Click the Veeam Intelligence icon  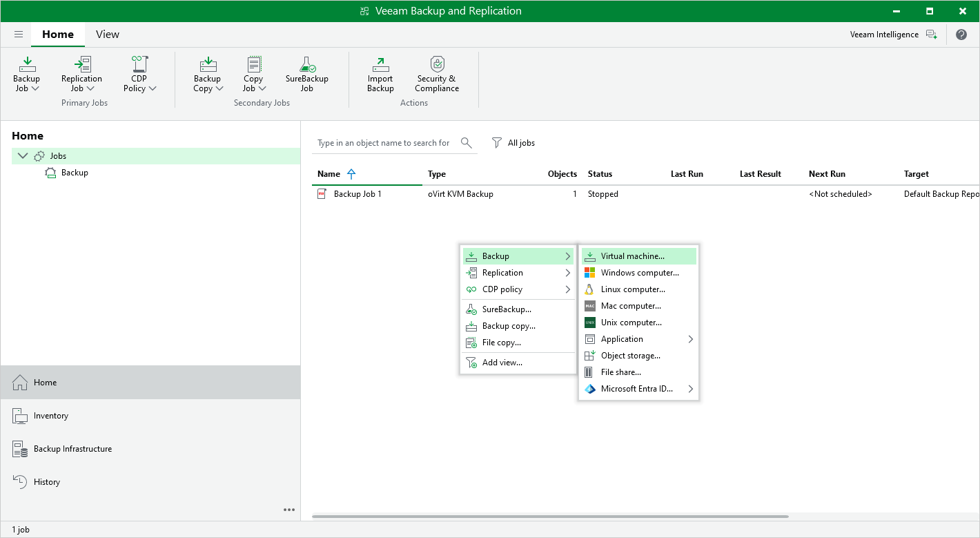[x=931, y=35]
